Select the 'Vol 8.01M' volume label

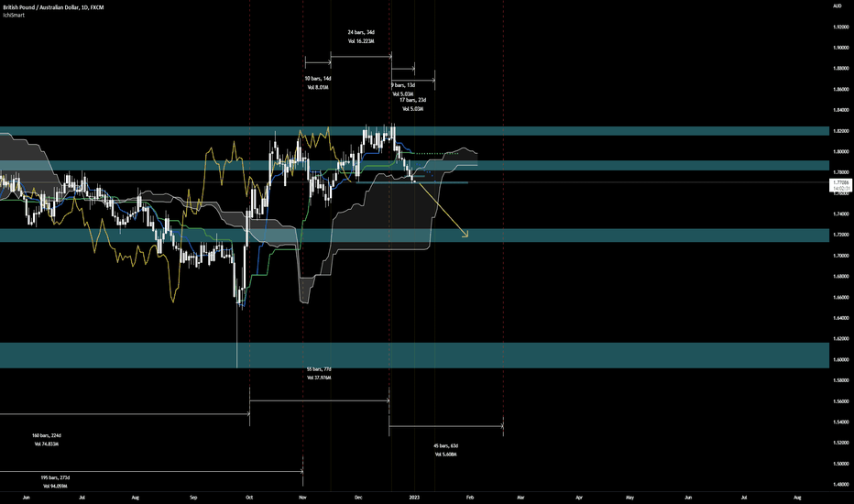tap(318, 87)
